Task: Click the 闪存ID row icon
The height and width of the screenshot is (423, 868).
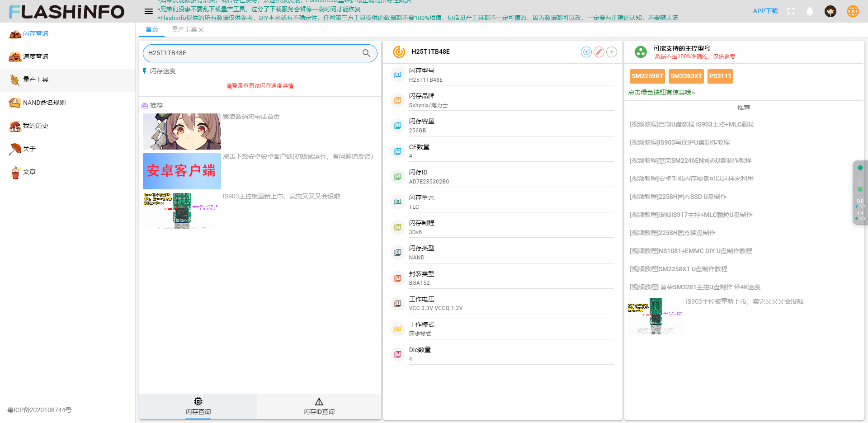Action: click(x=398, y=177)
